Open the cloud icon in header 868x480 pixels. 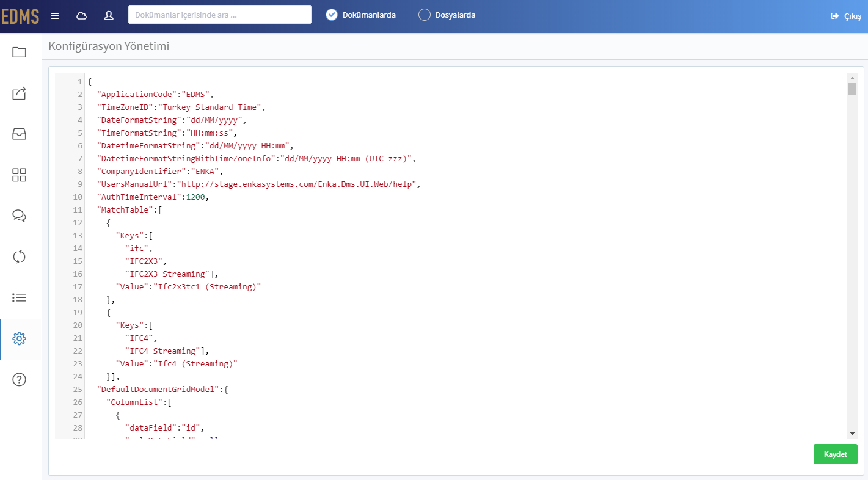(81, 16)
